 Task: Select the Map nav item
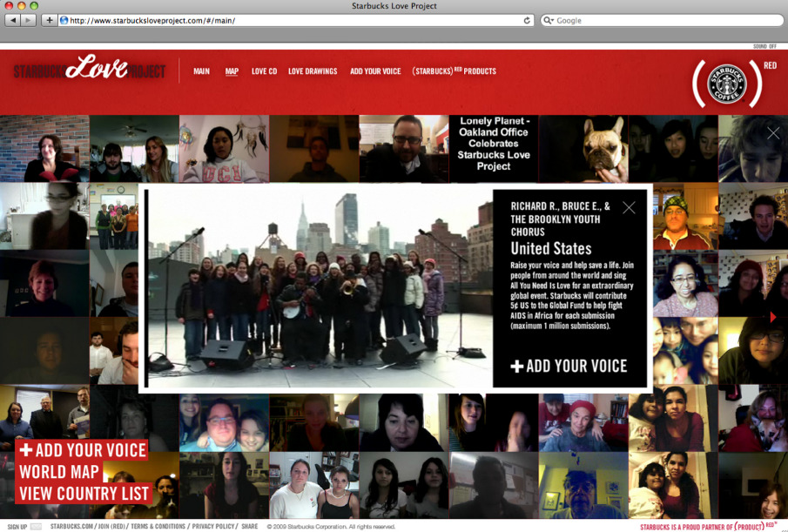232,71
